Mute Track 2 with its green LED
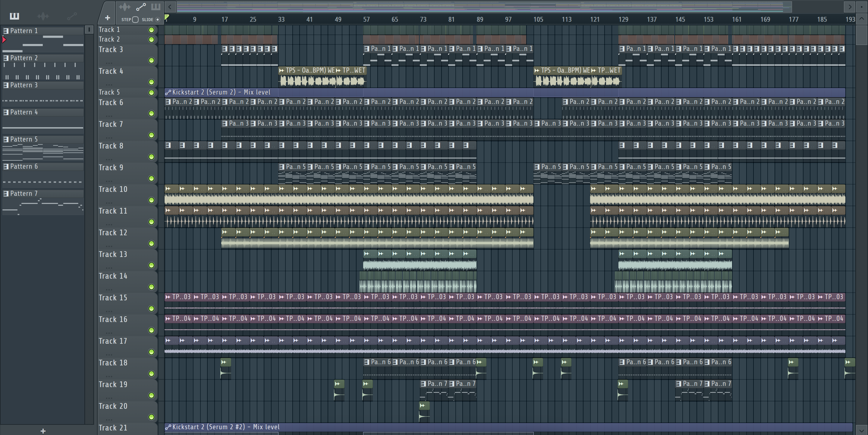Screen dimensions: 868x435 [x=152, y=40]
